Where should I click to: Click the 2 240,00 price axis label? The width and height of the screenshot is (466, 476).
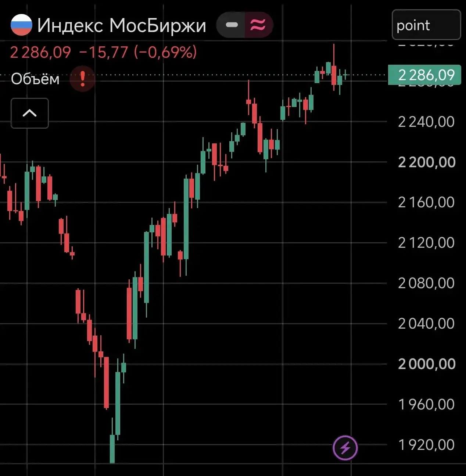pos(426,122)
